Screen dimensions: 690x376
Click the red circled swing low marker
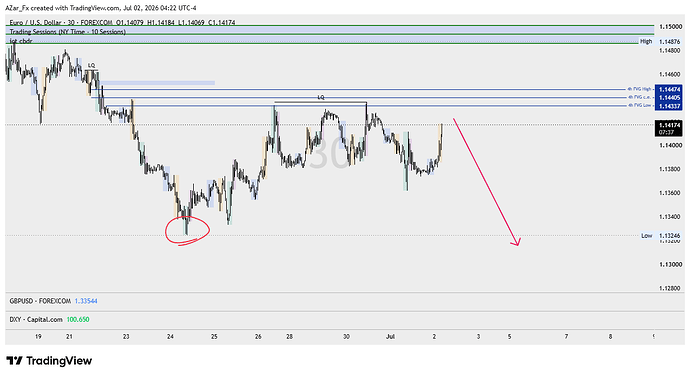coord(187,231)
